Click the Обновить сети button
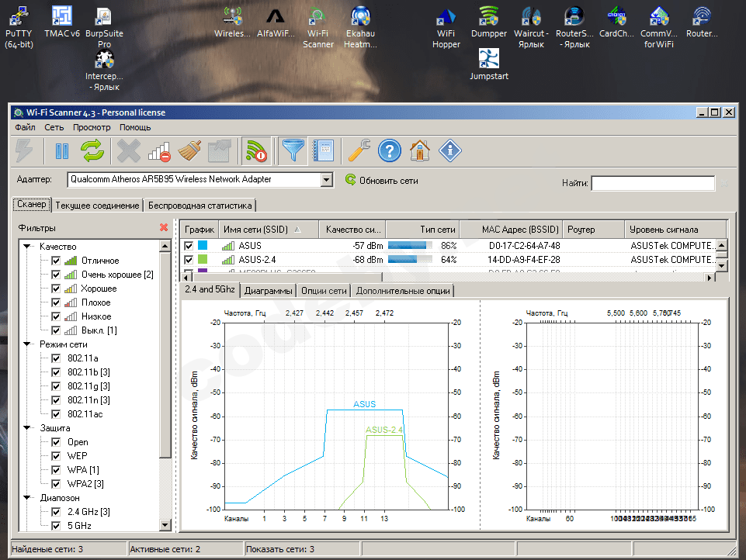746x560 pixels. [x=381, y=180]
